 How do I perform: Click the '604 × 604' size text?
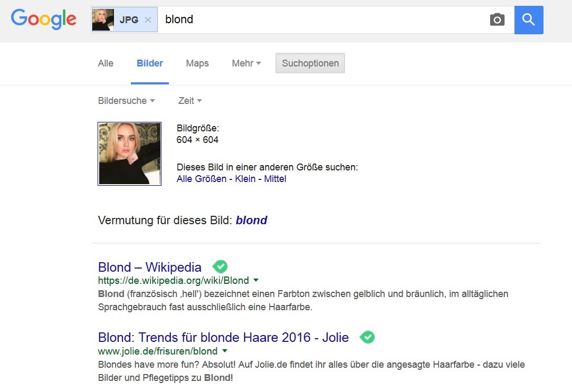(197, 140)
